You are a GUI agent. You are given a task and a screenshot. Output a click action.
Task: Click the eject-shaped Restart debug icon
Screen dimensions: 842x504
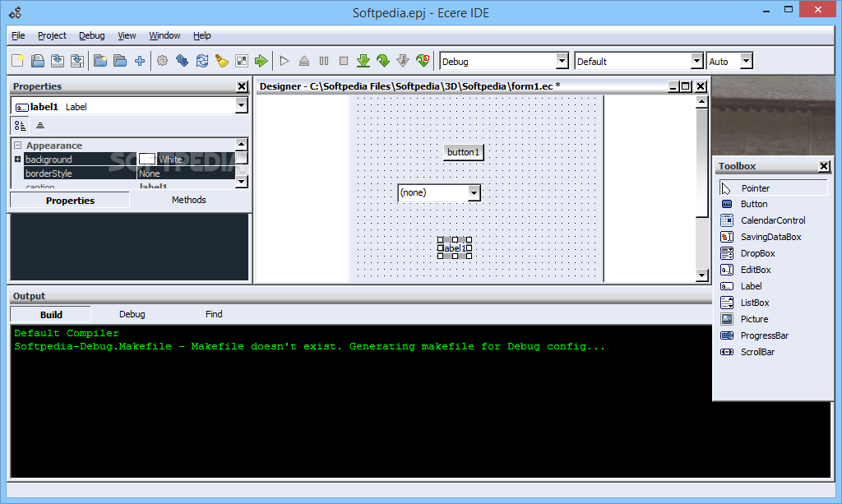pos(304,61)
